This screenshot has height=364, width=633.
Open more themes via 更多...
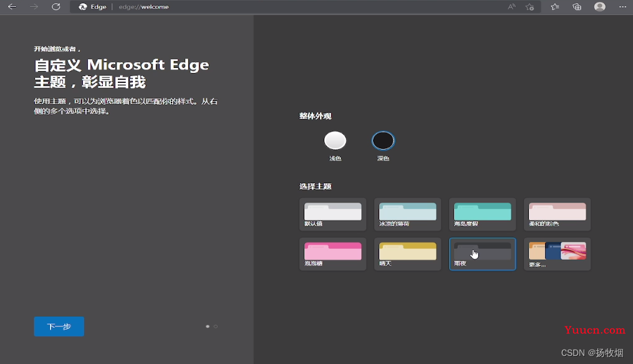557,254
